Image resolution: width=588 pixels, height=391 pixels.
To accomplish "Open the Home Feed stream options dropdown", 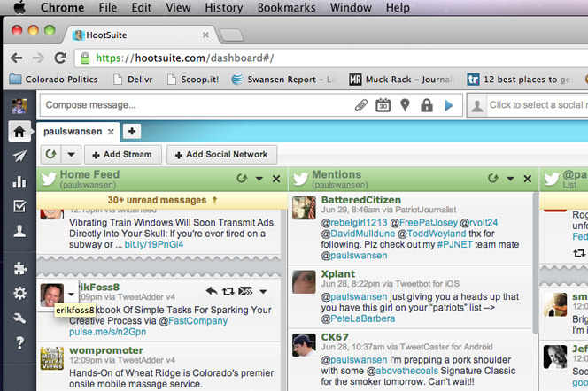I will tap(259, 179).
